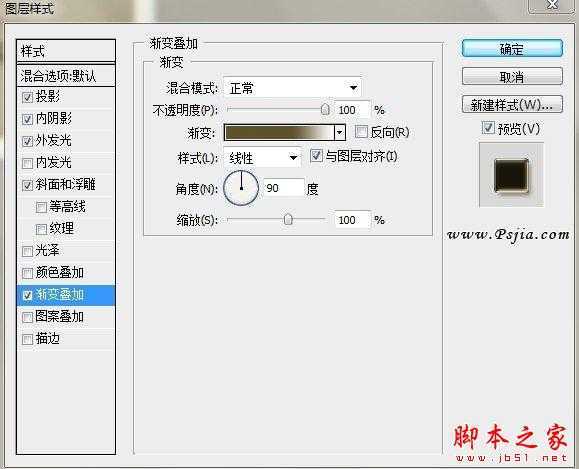This screenshot has width=579, height=469.
Task: Open the 斜面和浮雕 settings entry
Action: click(x=66, y=185)
